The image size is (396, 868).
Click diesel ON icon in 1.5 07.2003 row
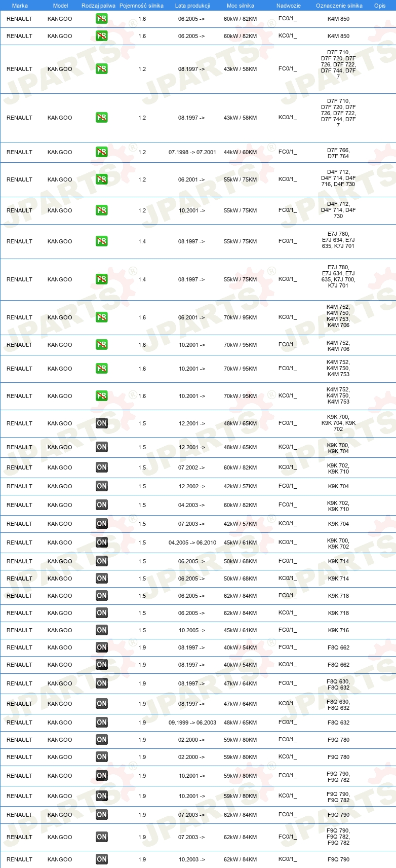102,524
